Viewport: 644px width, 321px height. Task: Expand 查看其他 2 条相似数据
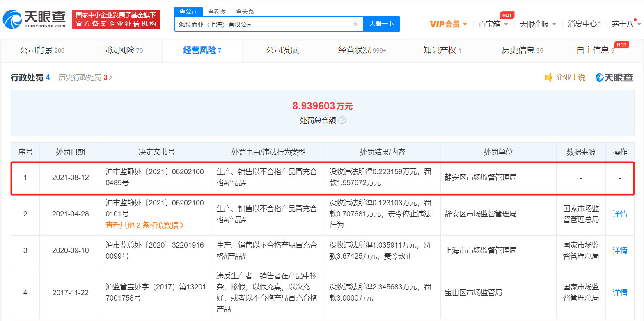point(145,225)
